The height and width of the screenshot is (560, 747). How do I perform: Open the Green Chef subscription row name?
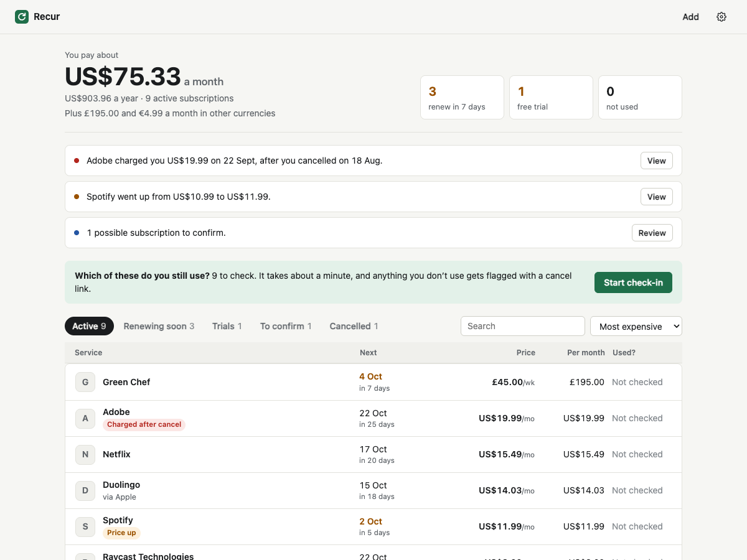tap(126, 382)
